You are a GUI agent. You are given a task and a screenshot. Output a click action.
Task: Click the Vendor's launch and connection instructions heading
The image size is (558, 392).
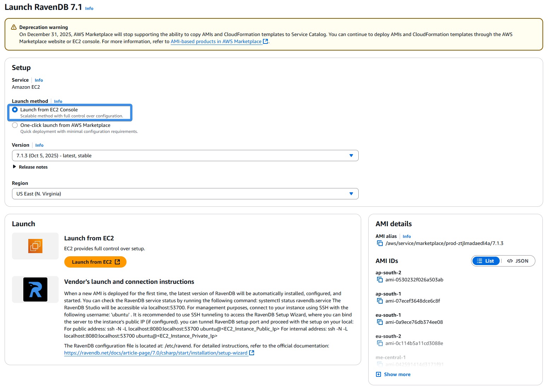coord(129,282)
